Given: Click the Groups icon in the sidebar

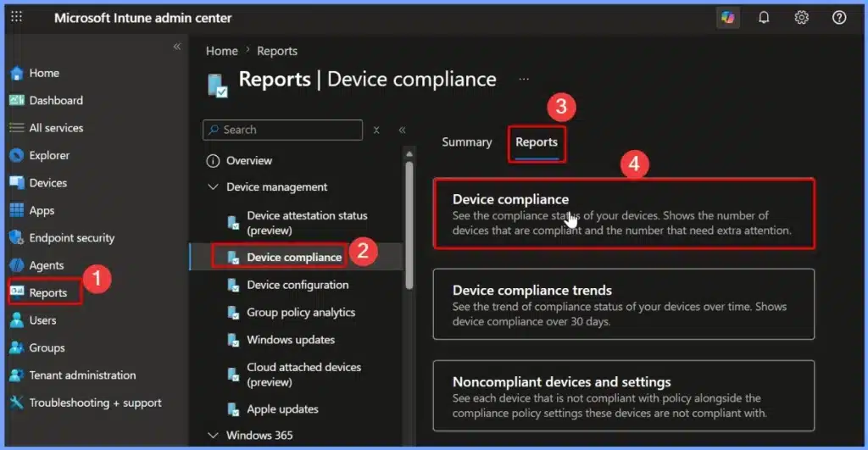Looking at the screenshot, I should pos(17,347).
